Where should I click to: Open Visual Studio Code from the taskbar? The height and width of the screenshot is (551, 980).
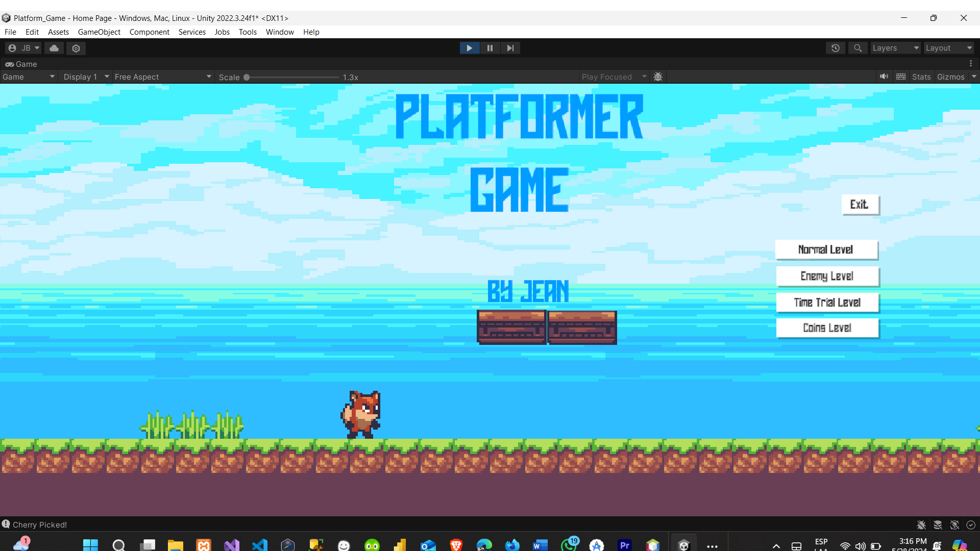point(260,545)
